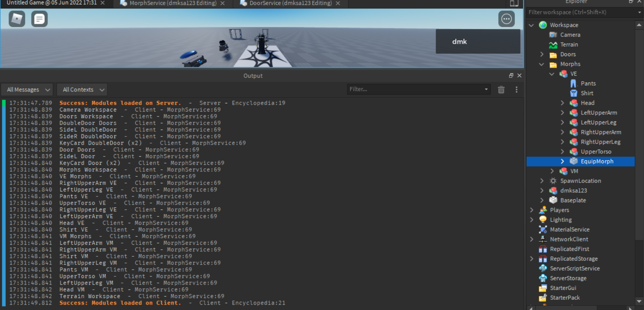Clear the Output with the trash icon
This screenshot has height=310, width=644.
(x=501, y=89)
